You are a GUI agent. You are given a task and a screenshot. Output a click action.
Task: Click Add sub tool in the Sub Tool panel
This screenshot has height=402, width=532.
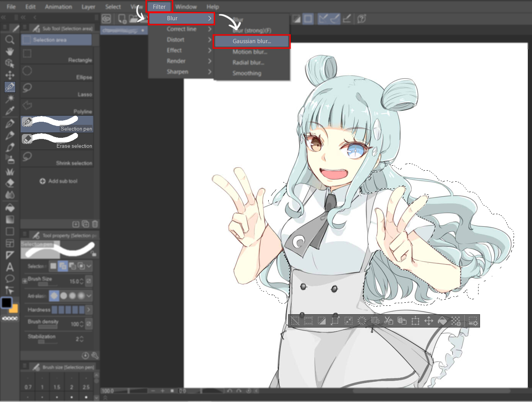[x=59, y=181]
